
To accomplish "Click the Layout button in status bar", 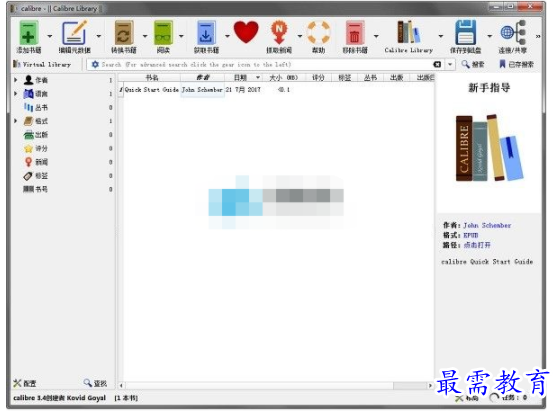I will pos(467,398).
